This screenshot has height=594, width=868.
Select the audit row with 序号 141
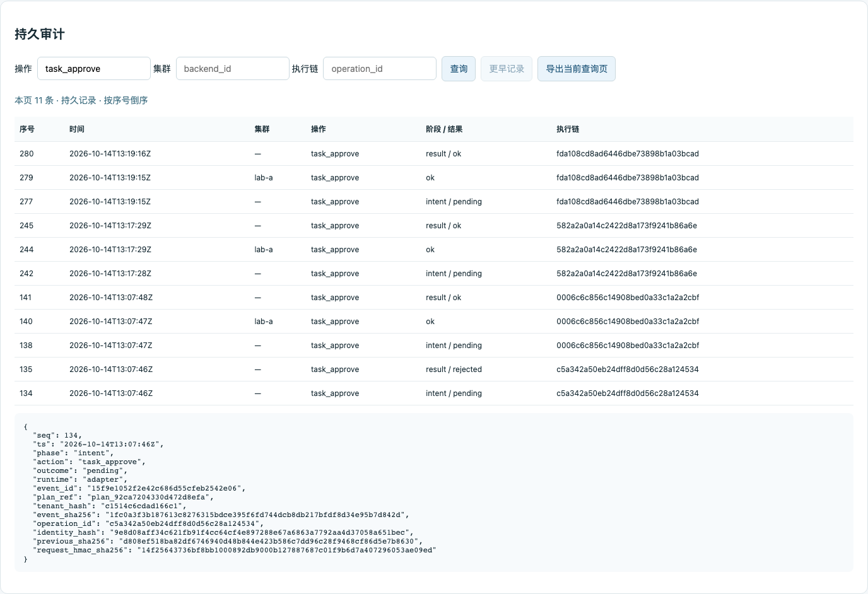pyautogui.click(x=434, y=298)
